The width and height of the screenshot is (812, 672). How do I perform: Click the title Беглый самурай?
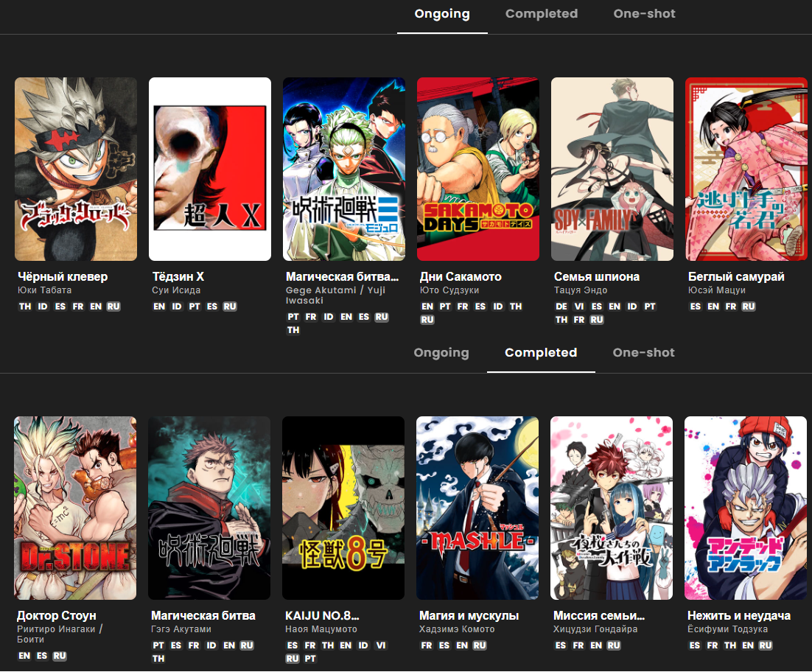coord(736,276)
